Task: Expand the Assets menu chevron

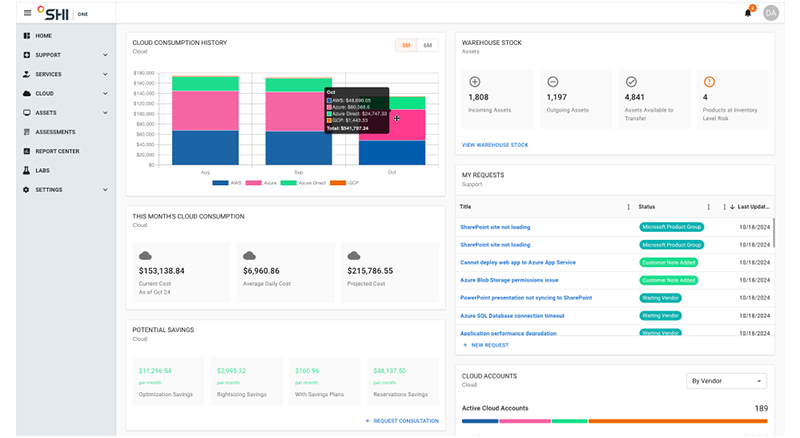Action: (105, 113)
